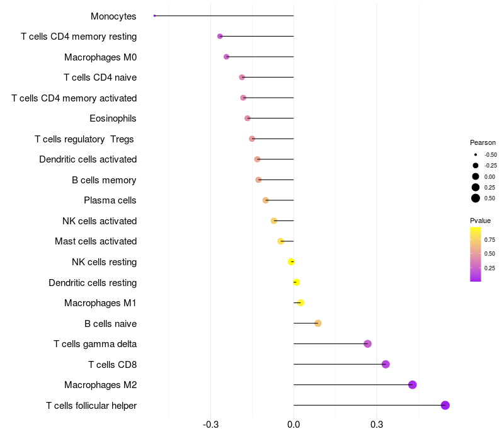Select the 'Dendritic cells activated' axis label
This screenshot has width=504, height=441.
click(88, 159)
